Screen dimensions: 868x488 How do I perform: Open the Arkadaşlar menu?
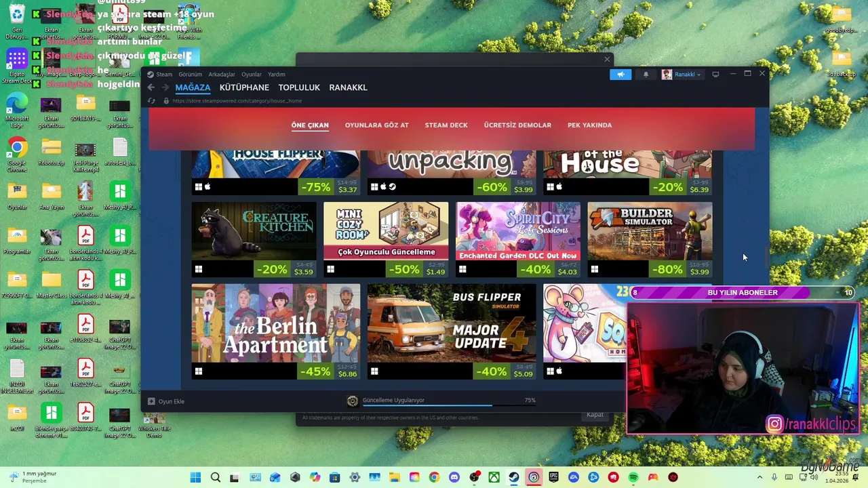pyautogui.click(x=222, y=75)
